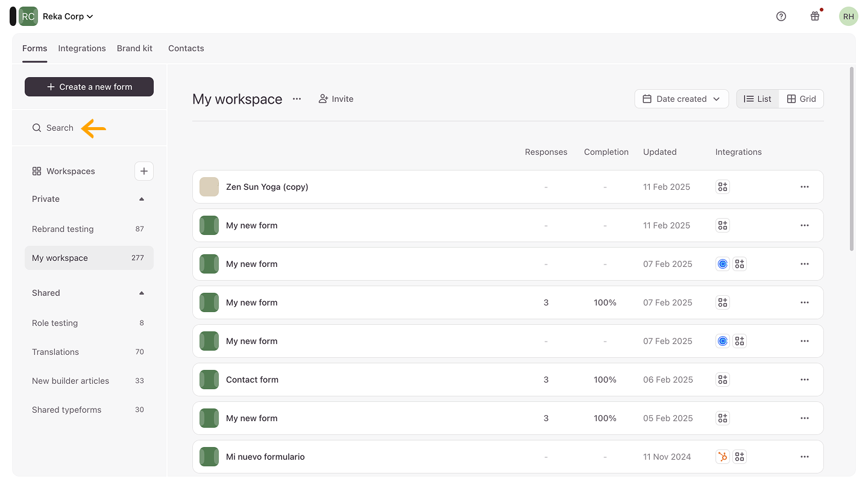Image resolution: width=868 pixels, height=488 pixels.
Task: Open more options for Zen Sun Yoga (copy)
Action: coord(804,187)
